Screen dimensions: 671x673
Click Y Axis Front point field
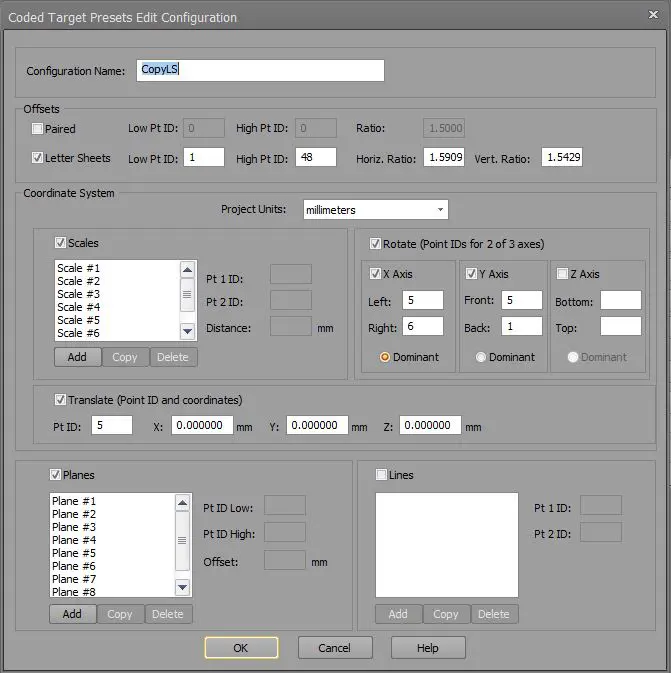(522, 300)
